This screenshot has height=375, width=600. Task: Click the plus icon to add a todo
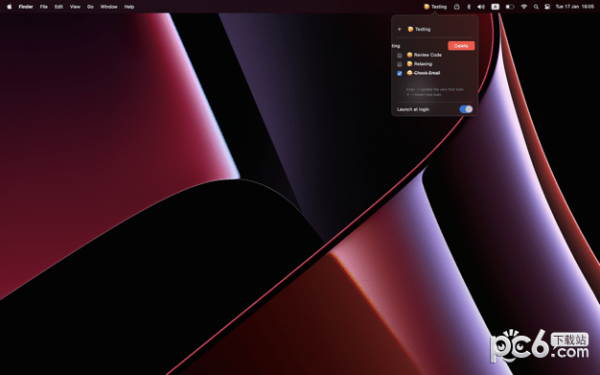[399, 29]
